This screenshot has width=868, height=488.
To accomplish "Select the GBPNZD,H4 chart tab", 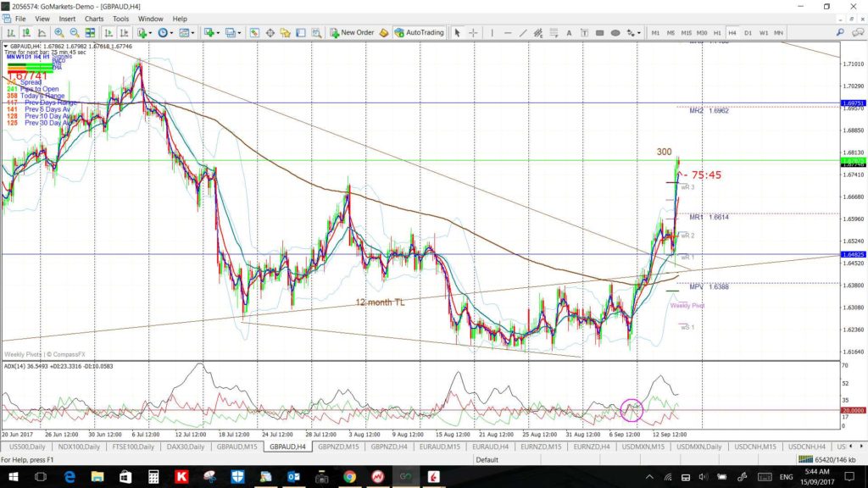I will click(389, 446).
